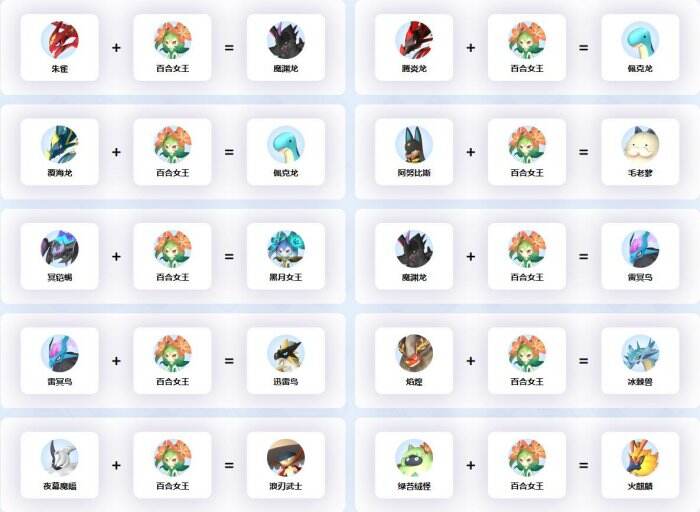Click 百合女王 card paired with 阿努比斯

527,152
